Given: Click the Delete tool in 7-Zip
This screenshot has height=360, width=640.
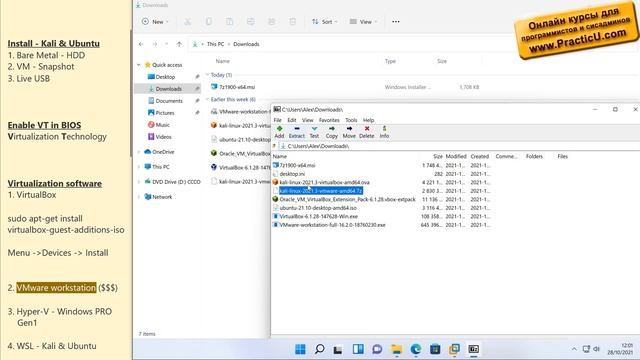Looking at the screenshot, I should tap(367, 132).
